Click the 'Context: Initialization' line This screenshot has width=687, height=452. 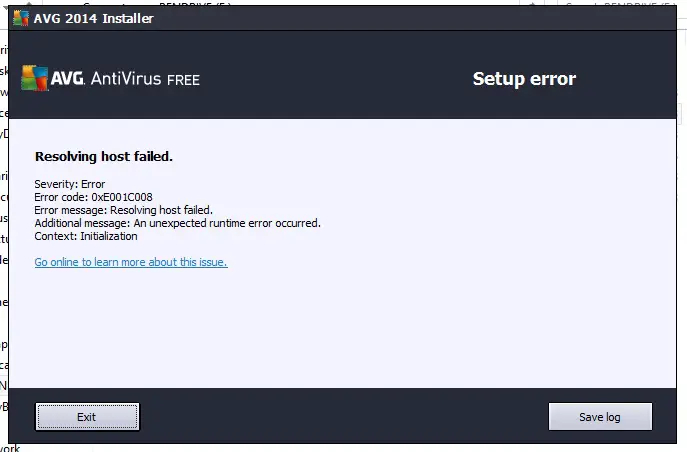pos(86,236)
